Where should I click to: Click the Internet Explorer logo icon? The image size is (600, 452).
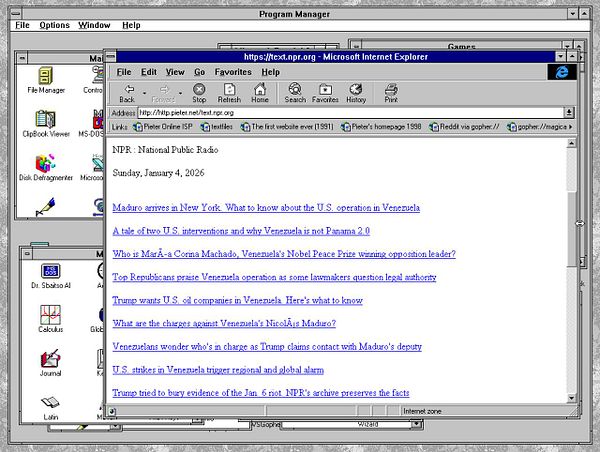(x=562, y=72)
